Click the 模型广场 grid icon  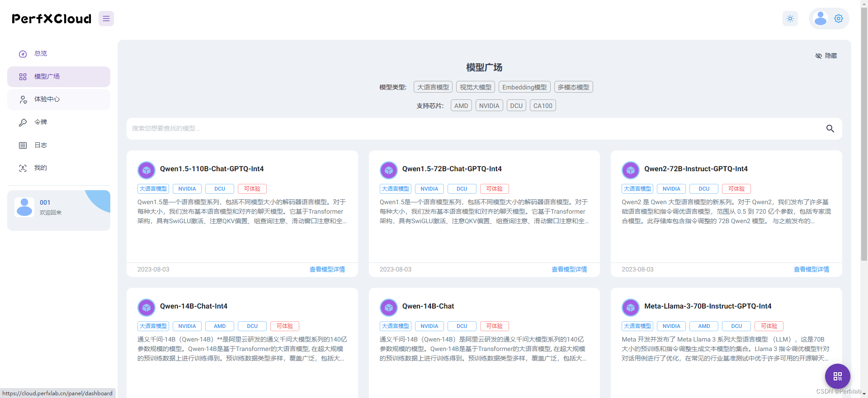(23, 77)
